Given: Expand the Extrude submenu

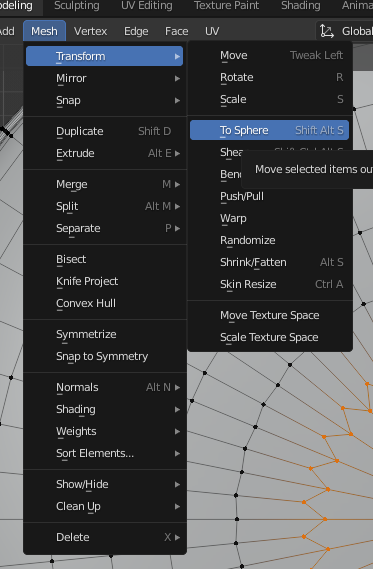Looking at the screenshot, I should click(x=104, y=153).
